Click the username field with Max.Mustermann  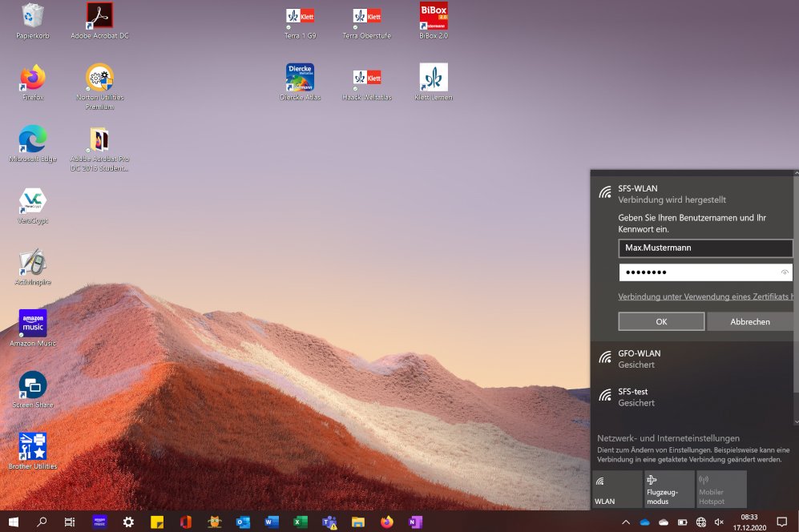coord(705,248)
